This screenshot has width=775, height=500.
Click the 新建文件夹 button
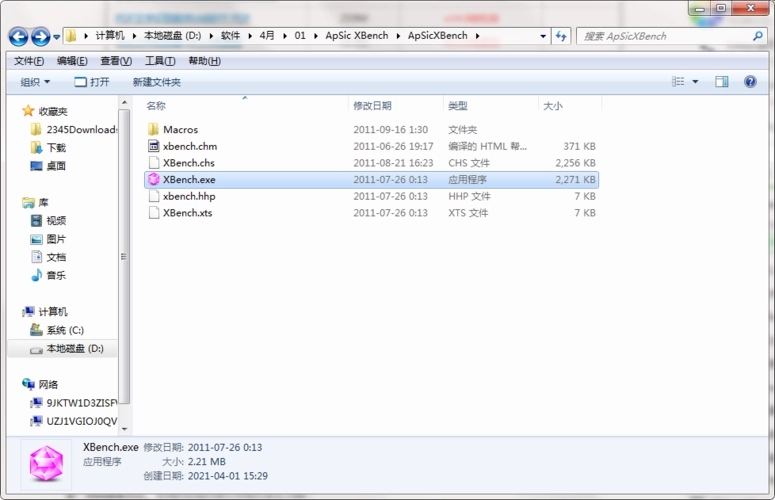point(157,82)
